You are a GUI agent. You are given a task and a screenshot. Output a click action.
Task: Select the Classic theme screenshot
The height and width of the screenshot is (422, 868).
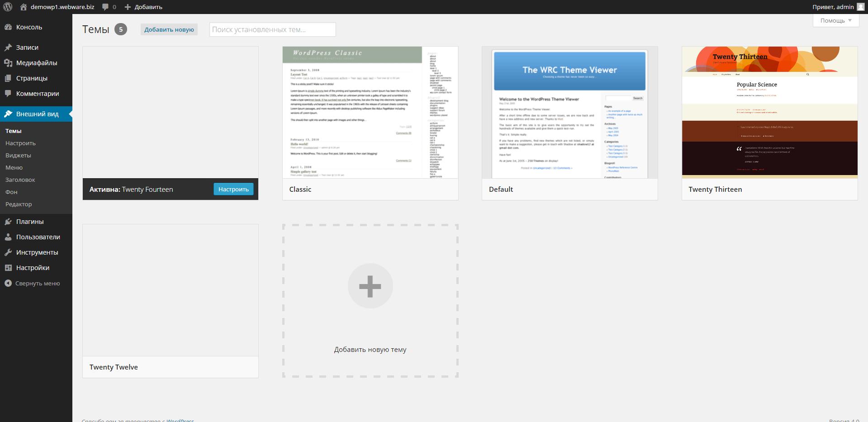point(370,112)
